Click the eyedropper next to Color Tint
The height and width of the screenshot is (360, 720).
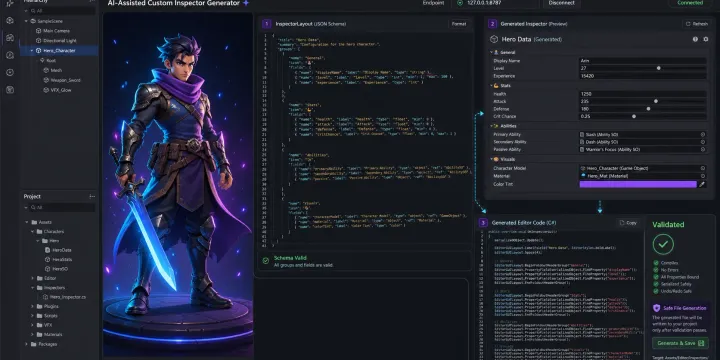click(x=702, y=184)
